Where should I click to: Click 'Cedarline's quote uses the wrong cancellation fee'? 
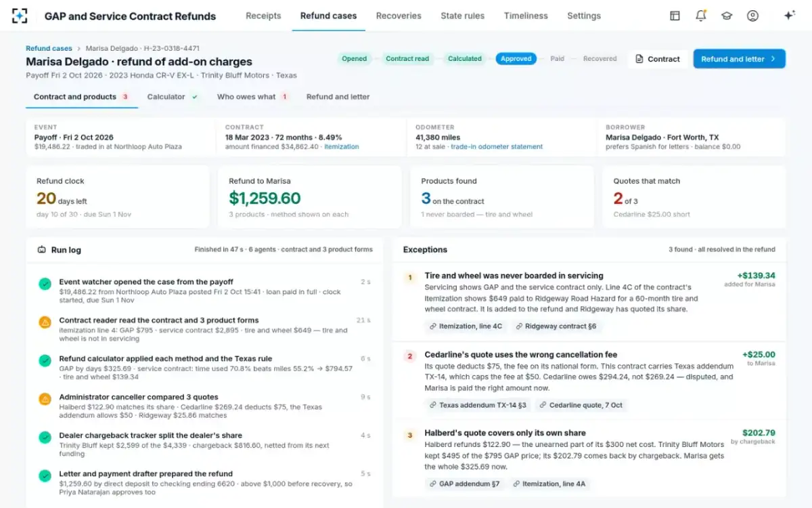[521, 354]
